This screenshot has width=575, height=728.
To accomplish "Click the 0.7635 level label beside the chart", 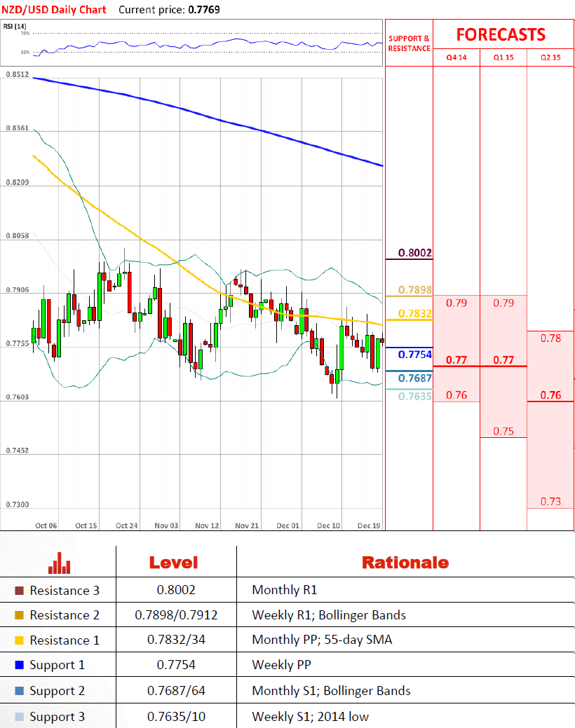I will (415, 396).
